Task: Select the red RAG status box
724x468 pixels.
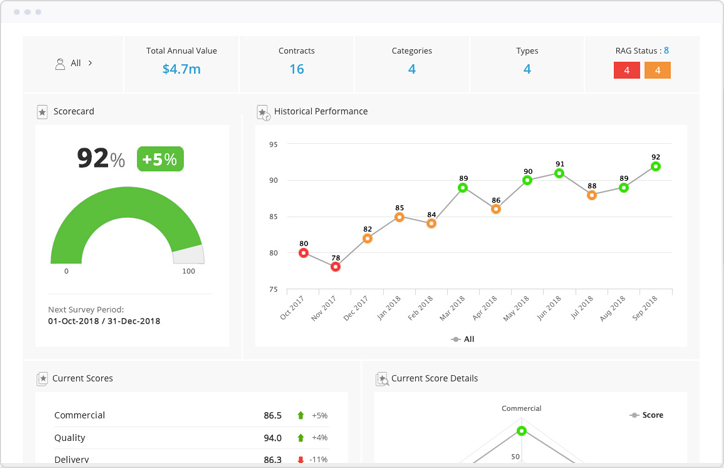Action: click(626, 70)
